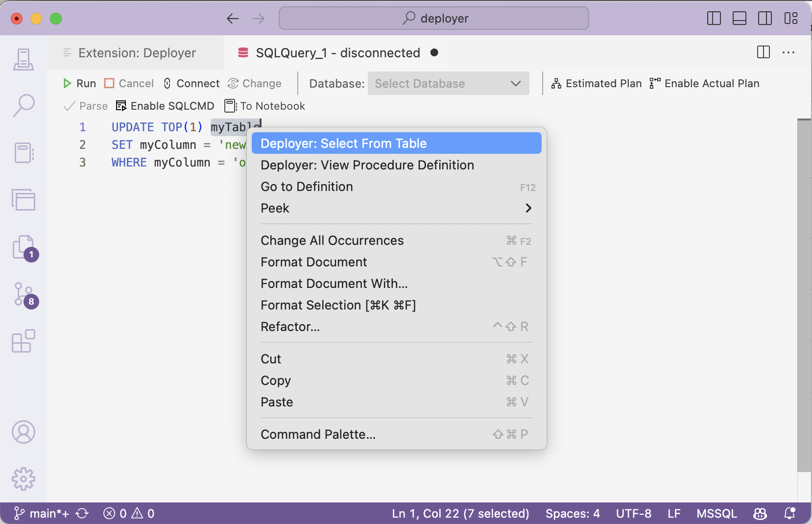Choose Deployer: Select From Table
The width and height of the screenshot is (812, 524).
(396, 143)
